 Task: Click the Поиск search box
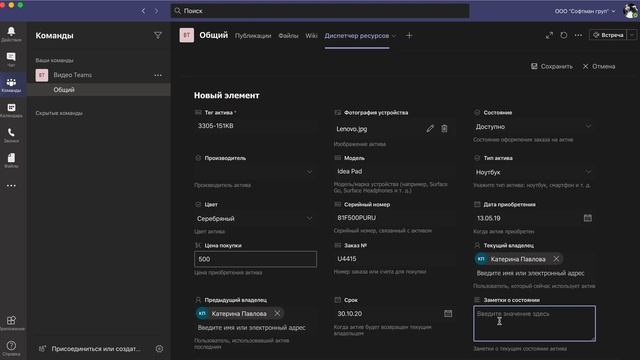[x=320, y=11]
